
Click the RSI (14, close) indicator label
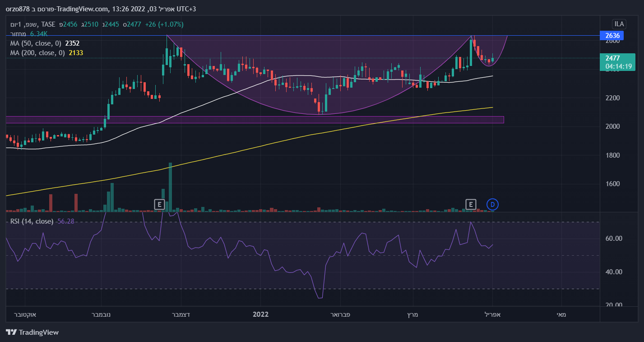click(x=32, y=221)
